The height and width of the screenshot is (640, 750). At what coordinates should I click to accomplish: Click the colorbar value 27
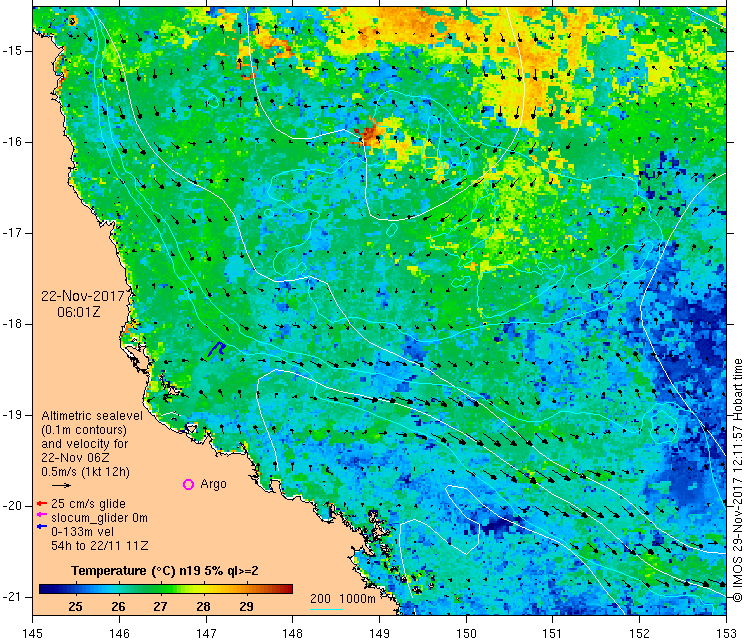(160, 607)
